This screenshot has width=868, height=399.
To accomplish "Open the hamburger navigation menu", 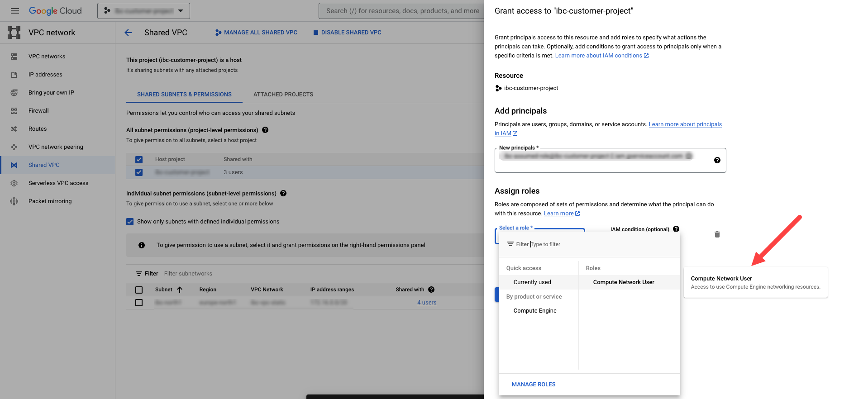I will click(x=15, y=11).
